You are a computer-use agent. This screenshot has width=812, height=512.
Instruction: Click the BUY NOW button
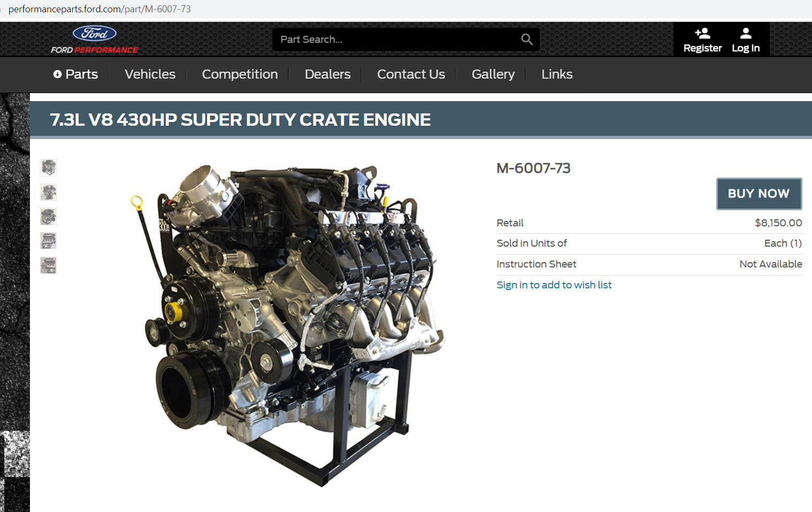pyautogui.click(x=759, y=194)
